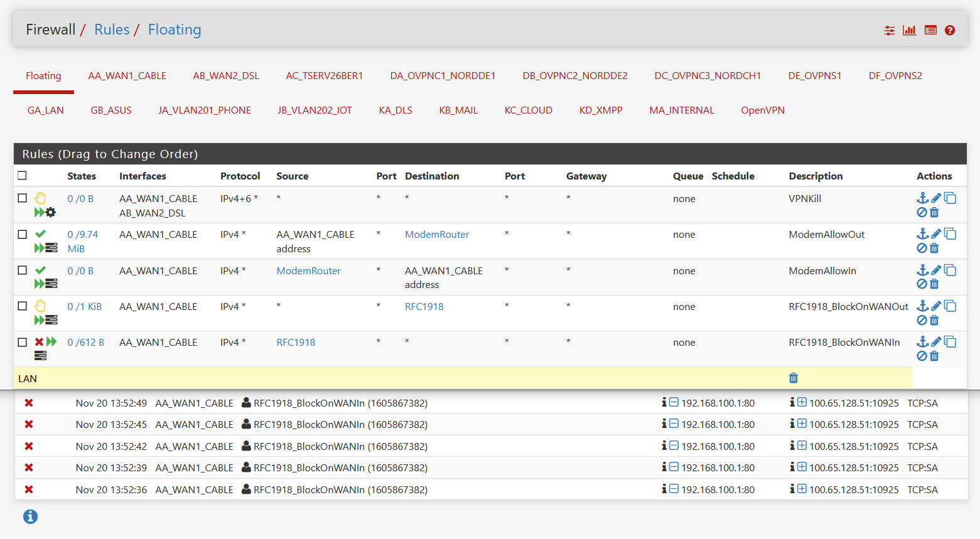Edit the VPNKill rule with pencil icon
This screenshot has height=539, width=980.
(x=936, y=198)
